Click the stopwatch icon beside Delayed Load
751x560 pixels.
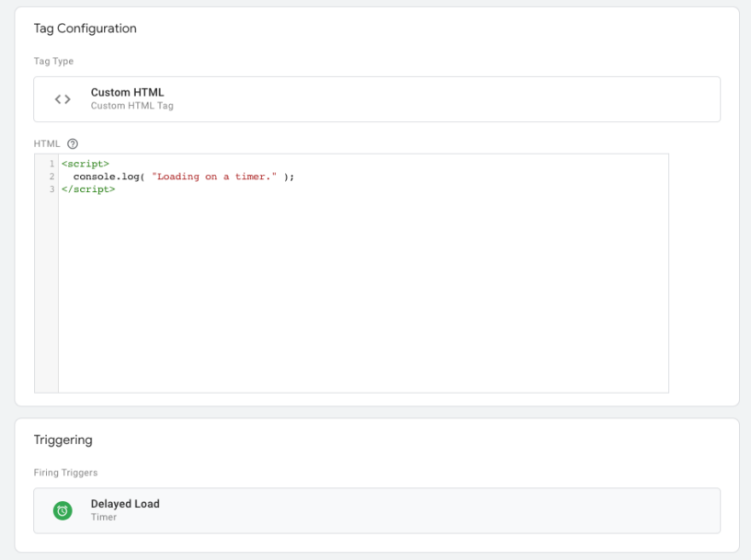click(x=62, y=509)
